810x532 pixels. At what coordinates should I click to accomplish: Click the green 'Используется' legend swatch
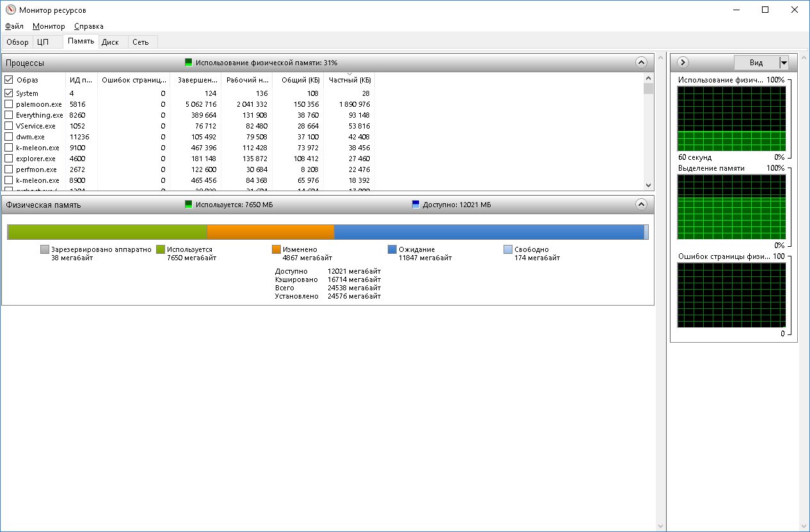tap(161, 249)
